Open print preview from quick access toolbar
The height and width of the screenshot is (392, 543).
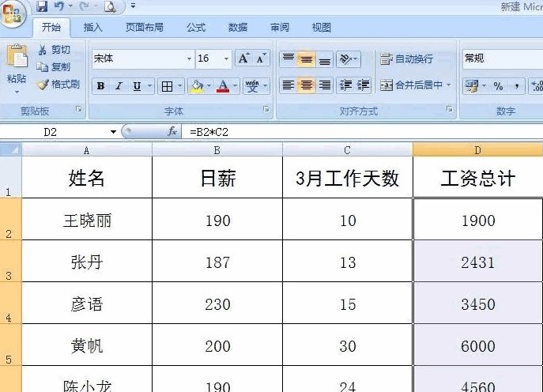pos(110,6)
